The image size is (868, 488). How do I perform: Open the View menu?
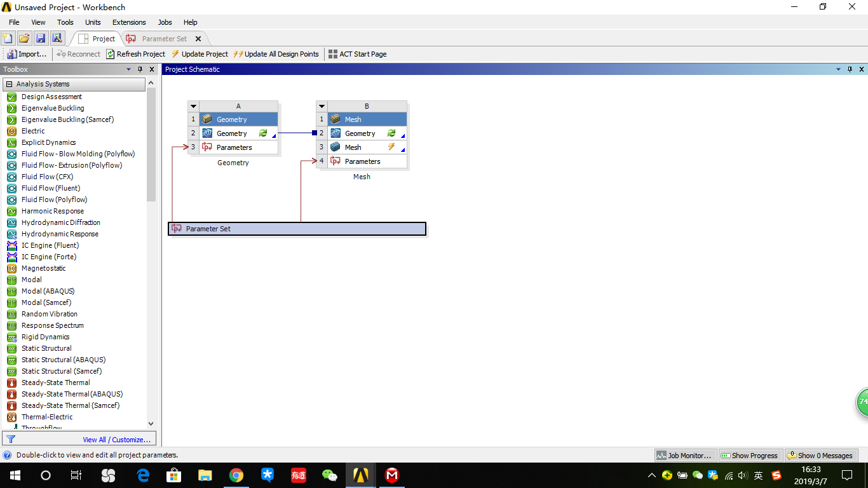click(38, 22)
